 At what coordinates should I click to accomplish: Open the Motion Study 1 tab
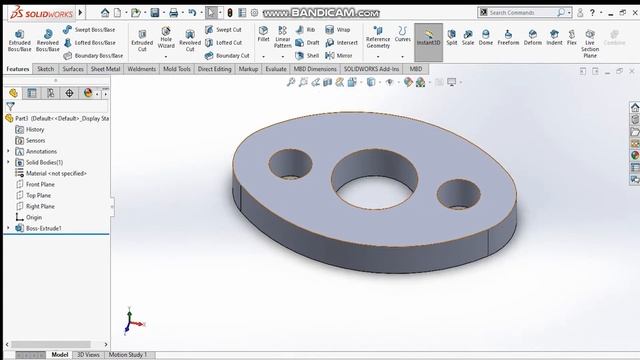click(128, 355)
